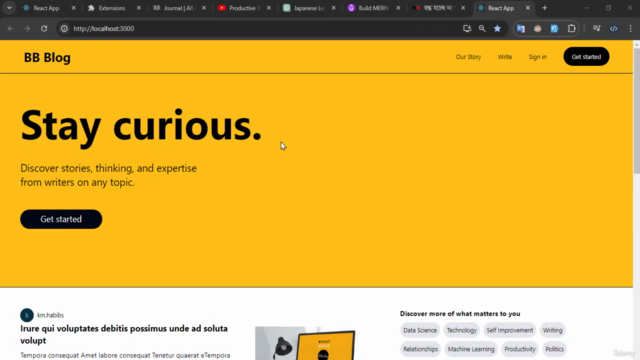This screenshot has width=640, height=360.
Task: Open the media control playlist icon
Action: [597, 29]
